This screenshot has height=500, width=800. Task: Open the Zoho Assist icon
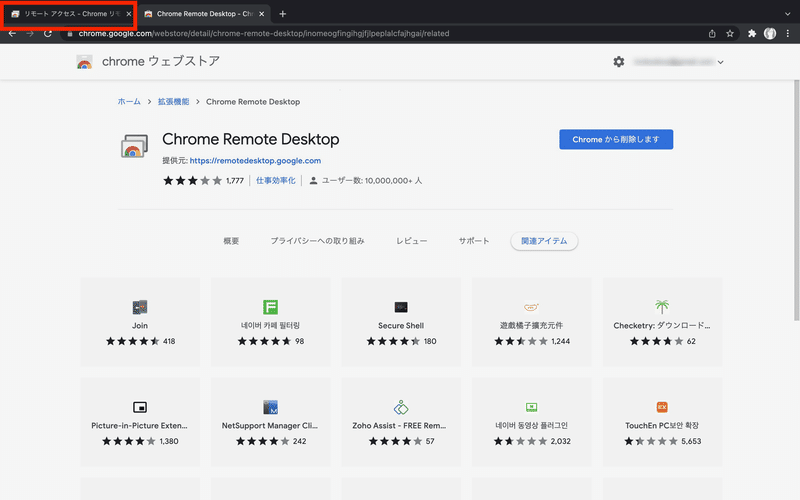(401, 407)
